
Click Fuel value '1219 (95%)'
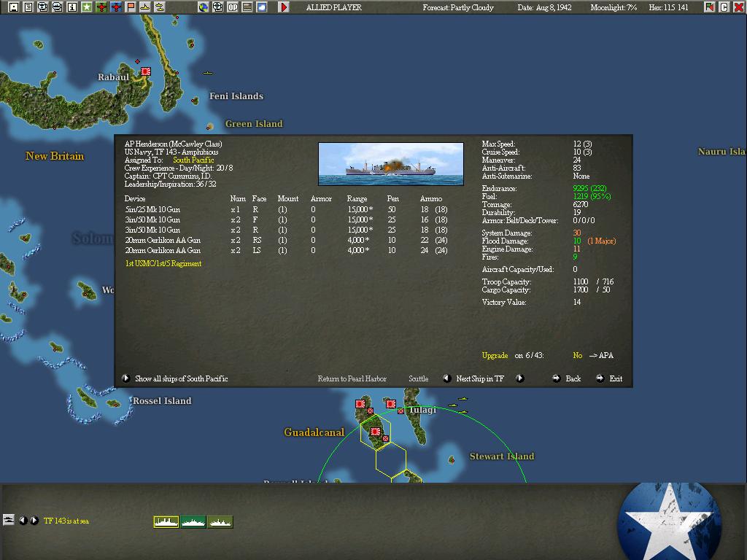[592, 196]
